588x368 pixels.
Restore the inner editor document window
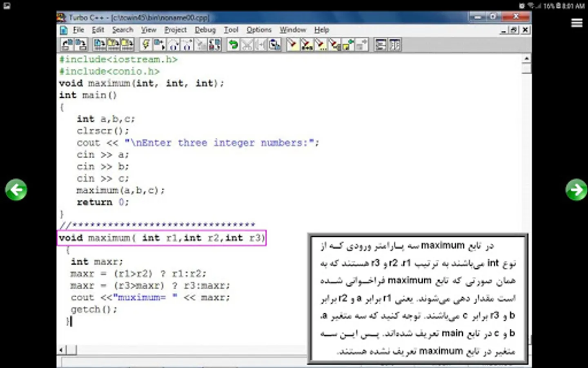514,30
